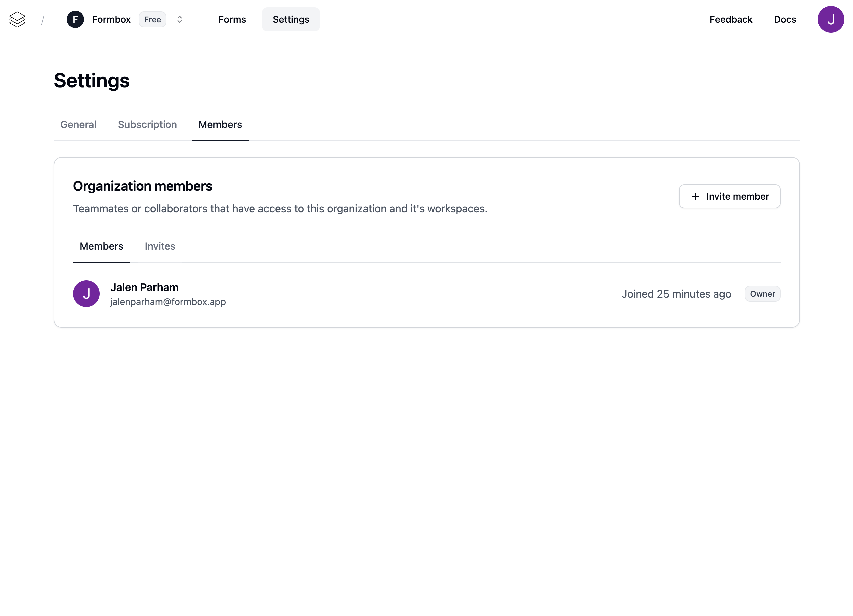Open the Feedback link

(730, 20)
